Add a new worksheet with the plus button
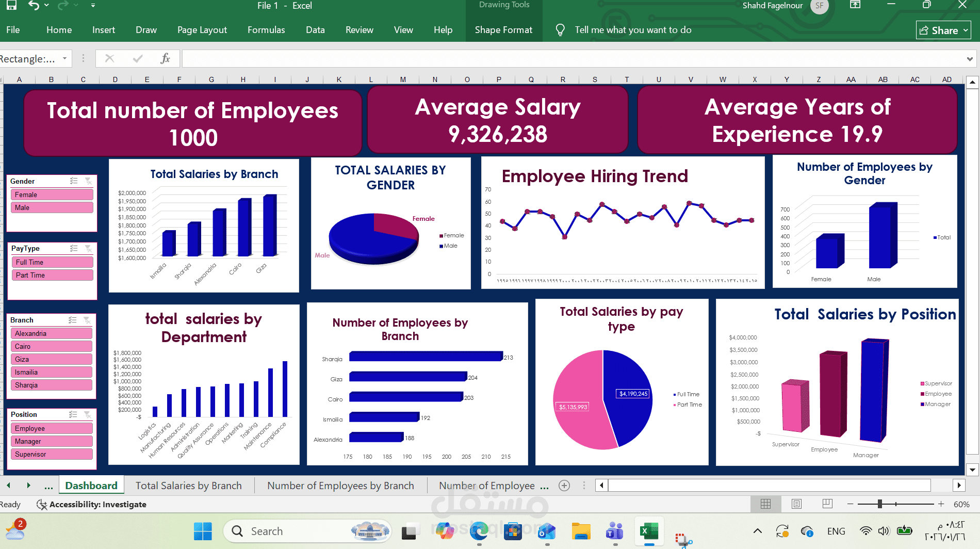980x549 pixels. 564,485
